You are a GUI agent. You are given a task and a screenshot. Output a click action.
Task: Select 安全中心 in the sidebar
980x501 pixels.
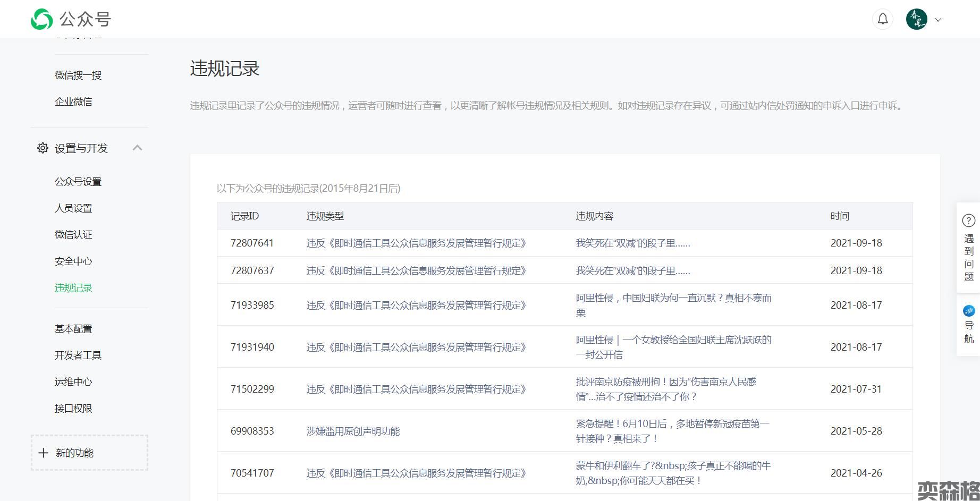tap(73, 261)
